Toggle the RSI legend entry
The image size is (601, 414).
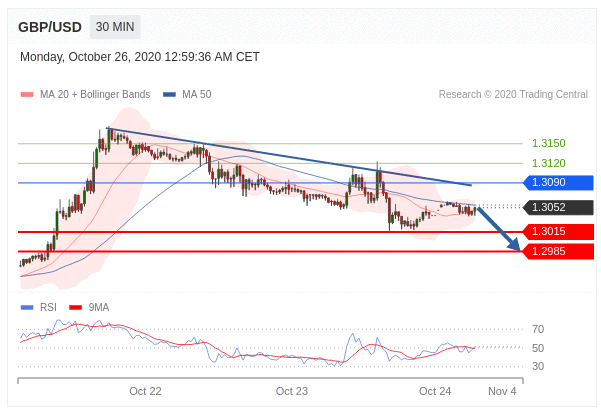tap(48, 307)
